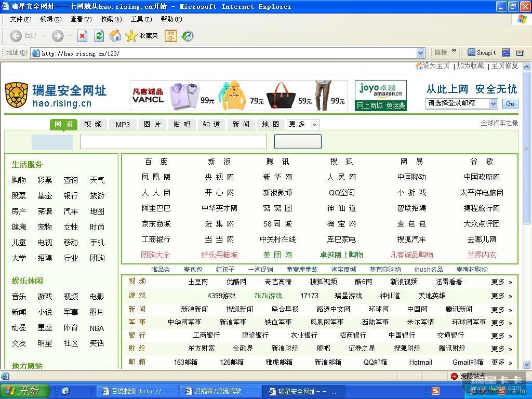Open the 工具 menu

pos(141,19)
